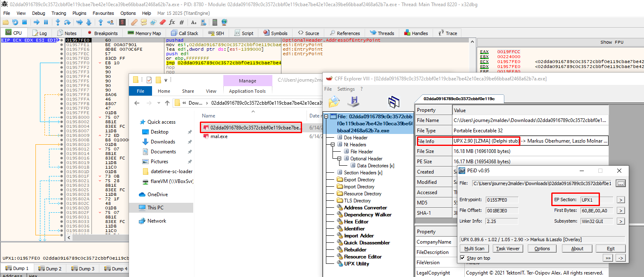Open the Patches bandage icon

coord(134,22)
